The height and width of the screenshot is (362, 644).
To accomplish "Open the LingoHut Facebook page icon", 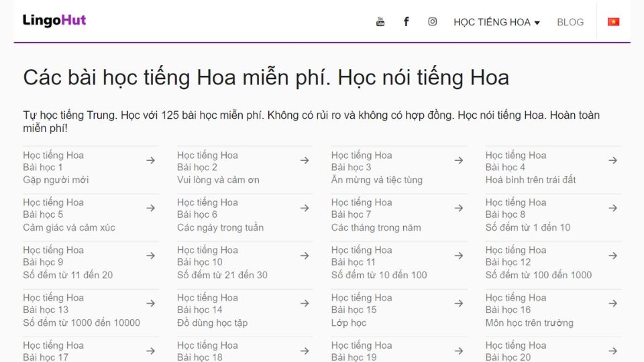I will click(407, 21).
